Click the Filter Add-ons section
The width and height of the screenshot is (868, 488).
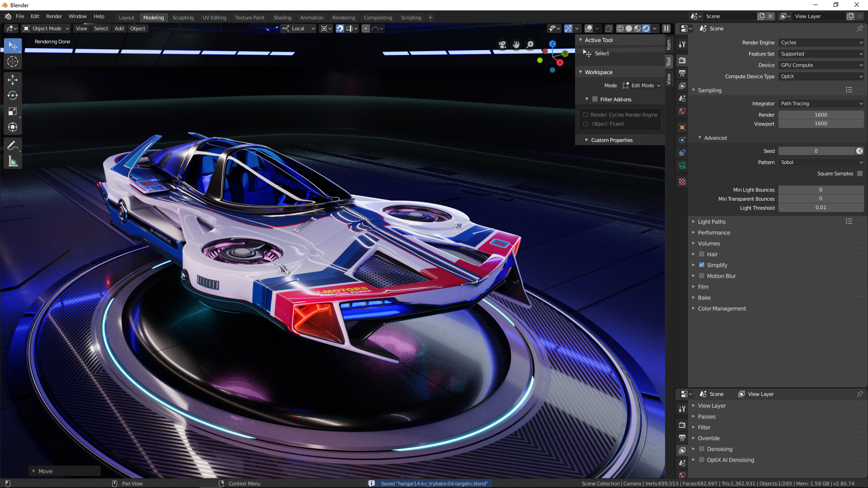[x=616, y=99]
